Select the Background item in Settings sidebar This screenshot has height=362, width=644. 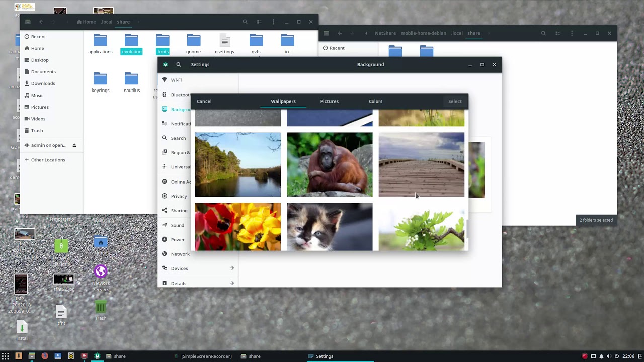(175, 109)
